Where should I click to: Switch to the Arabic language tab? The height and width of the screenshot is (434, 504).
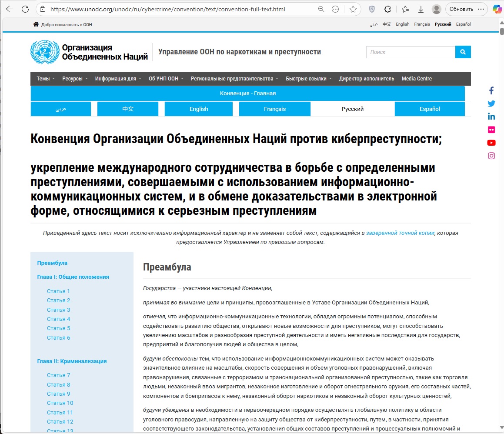(61, 109)
